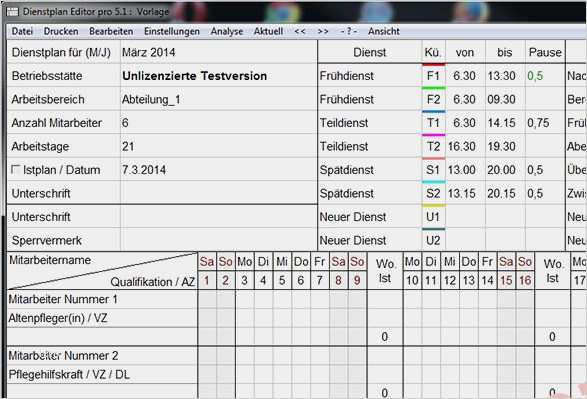The width and height of the screenshot is (587, 399).
Task: Click the Abteilung_1 Arbeitsbereich field
Action: [x=219, y=99]
